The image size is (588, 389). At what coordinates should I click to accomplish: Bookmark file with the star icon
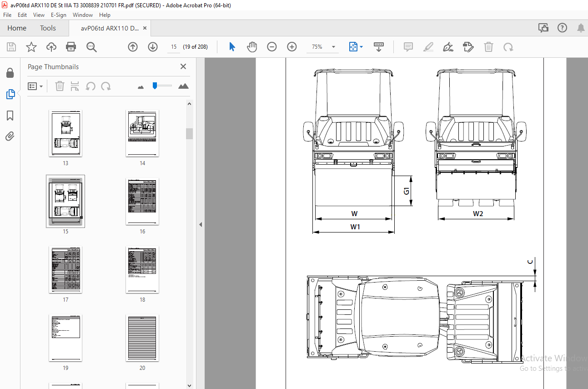tap(31, 47)
